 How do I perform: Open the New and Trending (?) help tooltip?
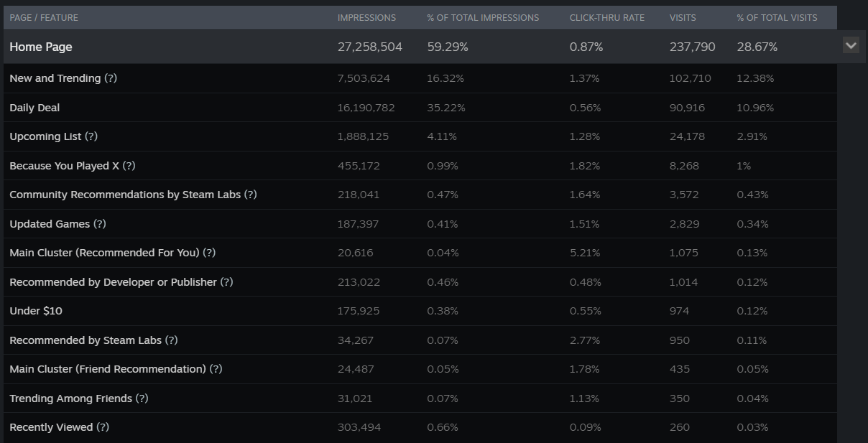click(x=111, y=78)
